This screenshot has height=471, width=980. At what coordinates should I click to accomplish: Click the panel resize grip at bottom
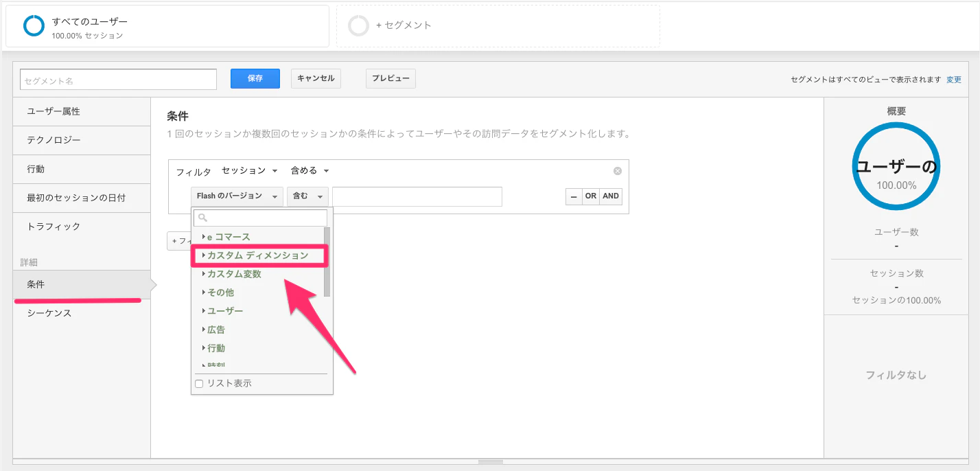(x=489, y=462)
